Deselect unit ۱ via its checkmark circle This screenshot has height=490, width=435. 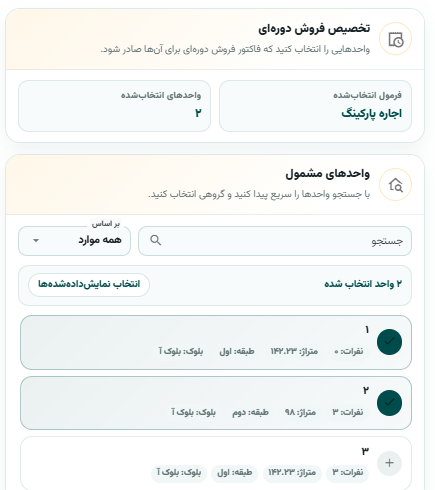point(389,342)
